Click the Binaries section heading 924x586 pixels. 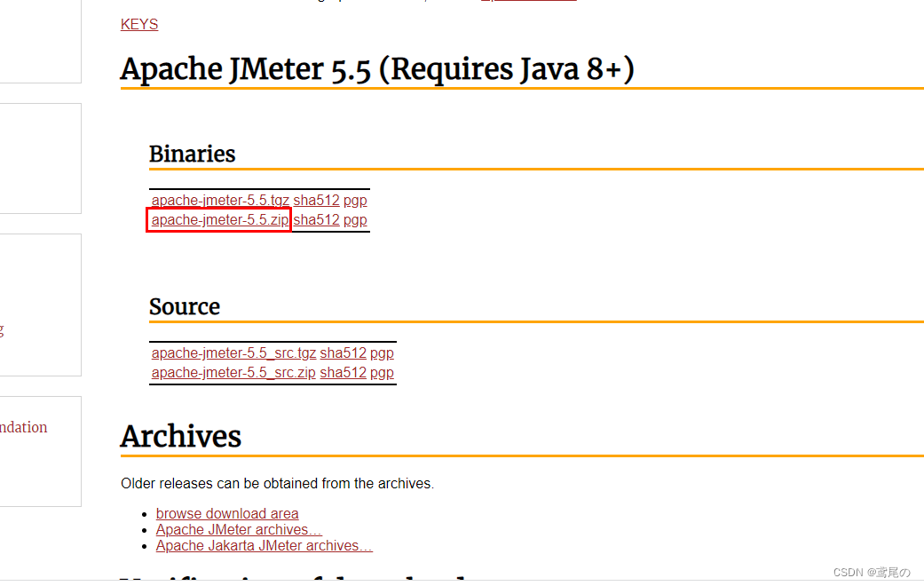point(193,154)
